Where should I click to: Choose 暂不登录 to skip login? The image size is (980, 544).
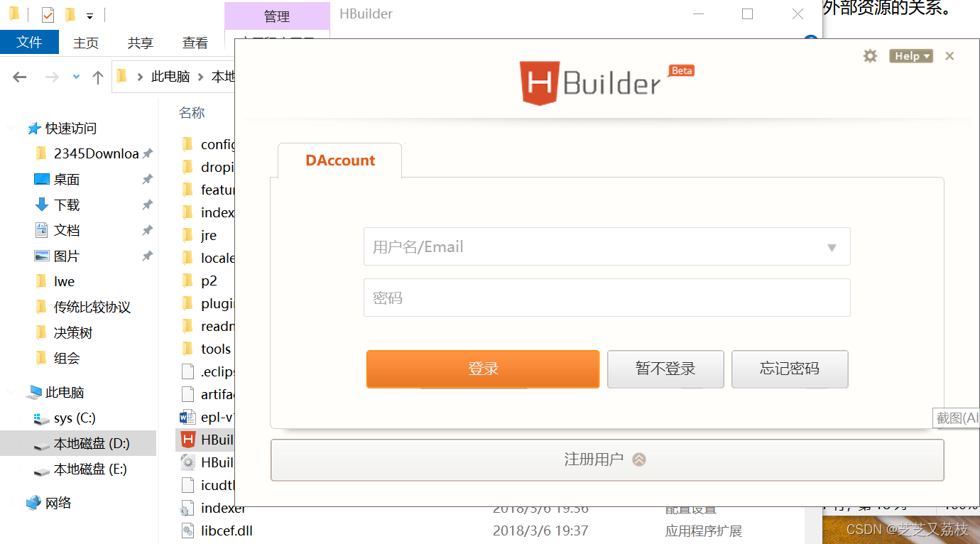[665, 369]
